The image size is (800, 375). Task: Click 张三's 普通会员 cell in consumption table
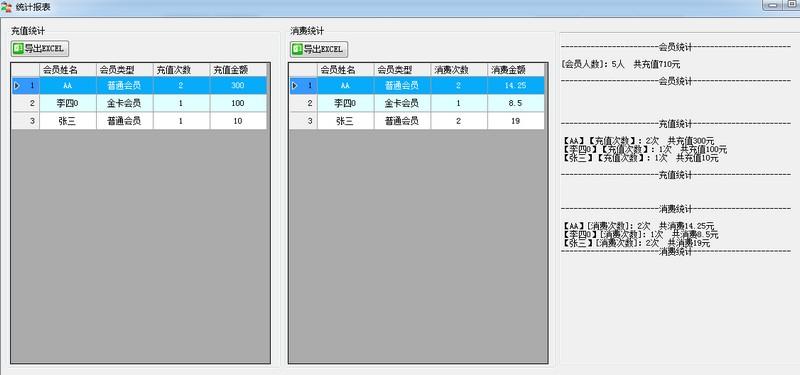pyautogui.click(x=402, y=121)
